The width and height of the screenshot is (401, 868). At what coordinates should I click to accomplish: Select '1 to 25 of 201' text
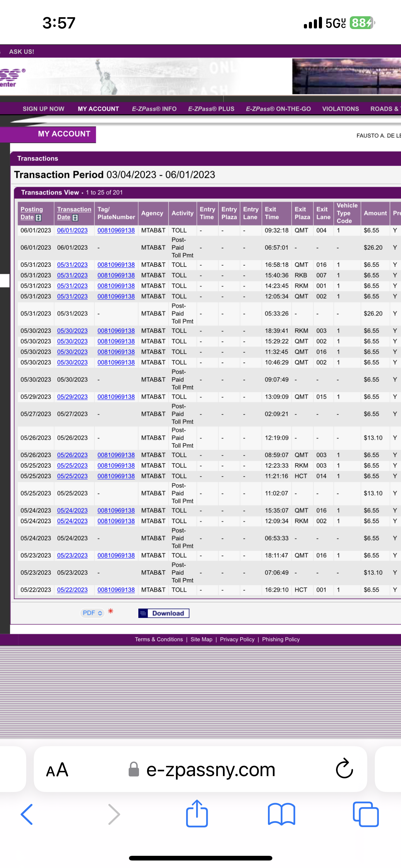(x=104, y=192)
